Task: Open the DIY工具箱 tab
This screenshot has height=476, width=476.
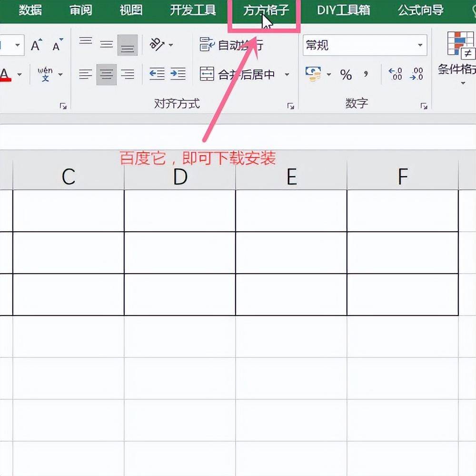Action: 343,10
